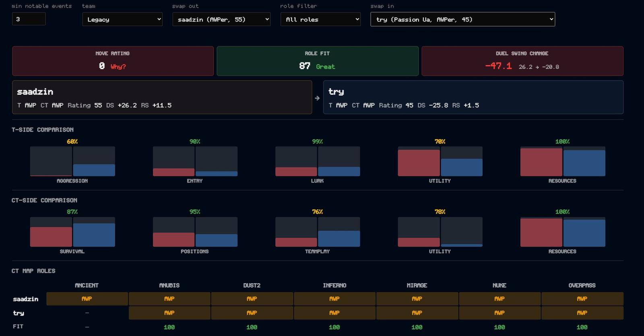
Task: Click the saadzin player name heading
Action: 35,91
